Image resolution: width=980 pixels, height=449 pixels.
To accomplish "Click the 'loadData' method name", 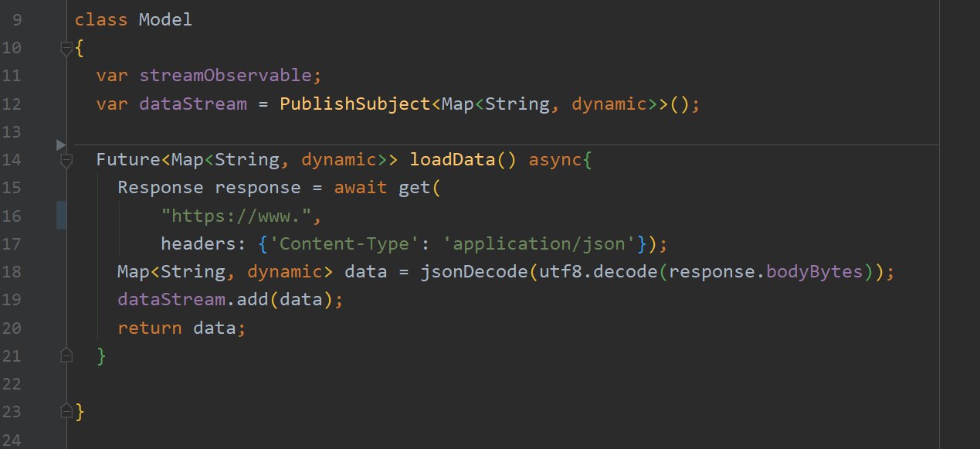I will pyautogui.click(x=452, y=160).
